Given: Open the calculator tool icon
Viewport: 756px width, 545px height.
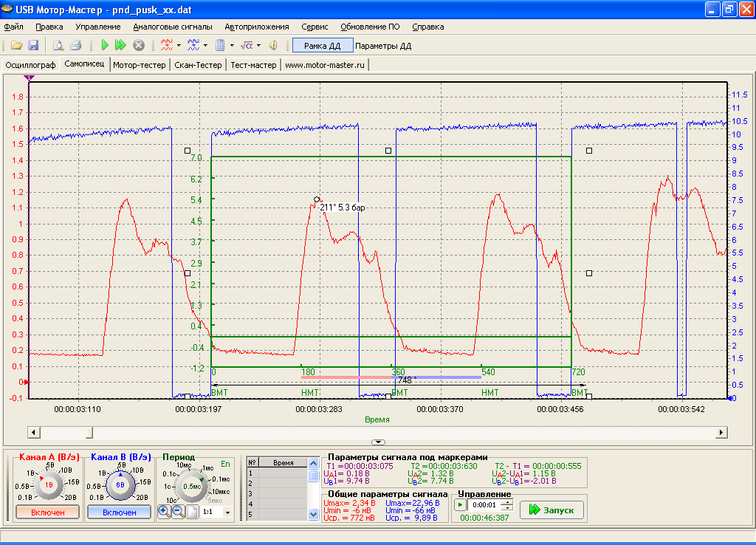Looking at the screenshot, I should click(220, 45).
